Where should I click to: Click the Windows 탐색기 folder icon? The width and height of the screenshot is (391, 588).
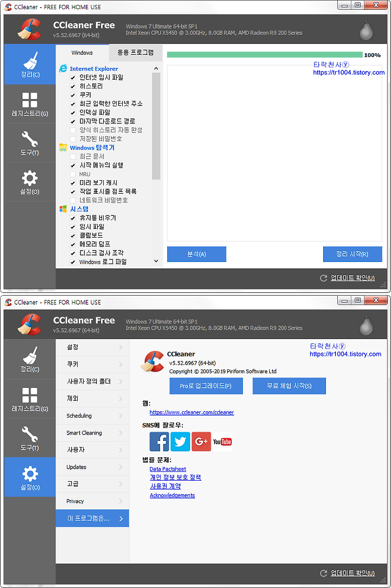click(63, 148)
